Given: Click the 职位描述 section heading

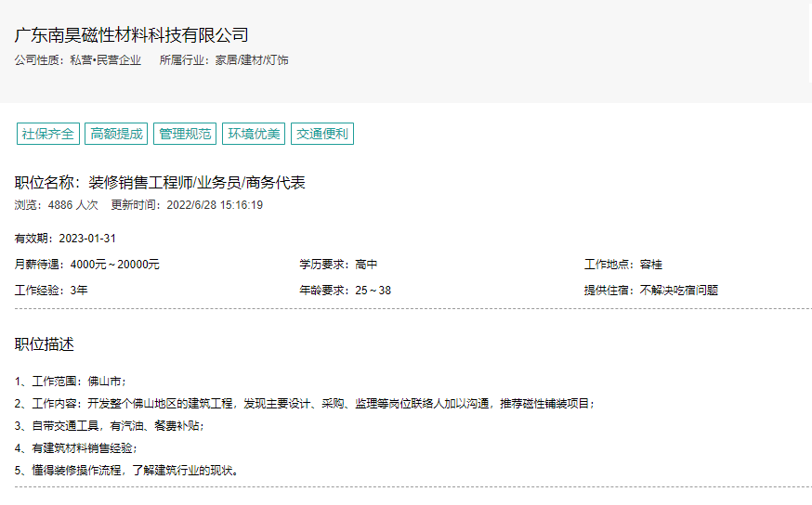Looking at the screenshot, I should pyautogui.click(x=45, y=344).
